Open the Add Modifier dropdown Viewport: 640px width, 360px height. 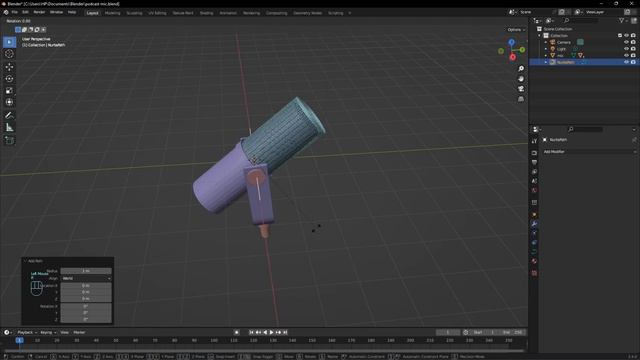(589, 151)
